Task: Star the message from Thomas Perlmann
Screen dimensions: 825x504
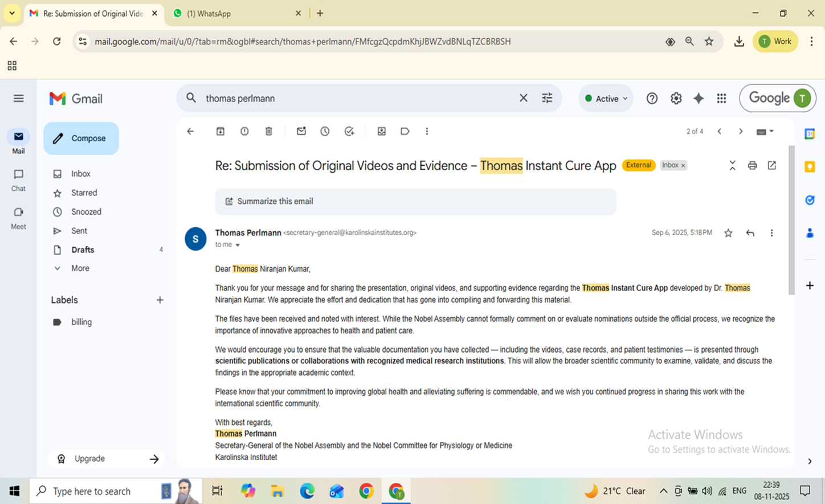Action: click(x=728, y=233)
